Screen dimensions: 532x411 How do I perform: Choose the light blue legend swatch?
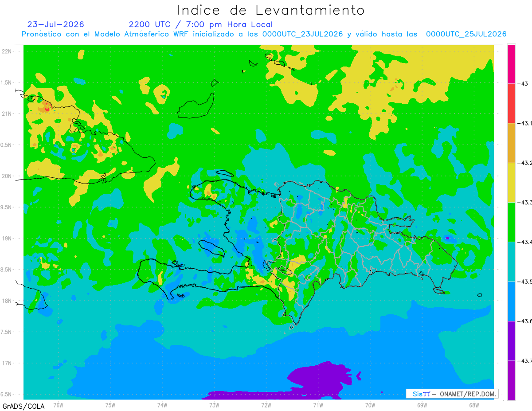(511, 301)
